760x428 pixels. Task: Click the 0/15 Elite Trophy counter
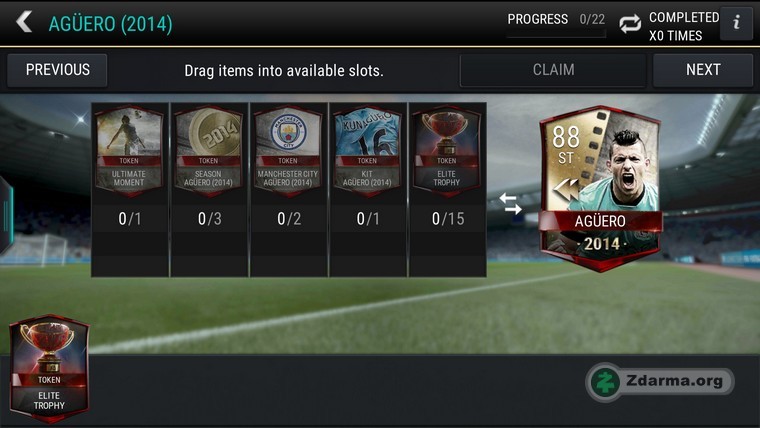[448, 219]
